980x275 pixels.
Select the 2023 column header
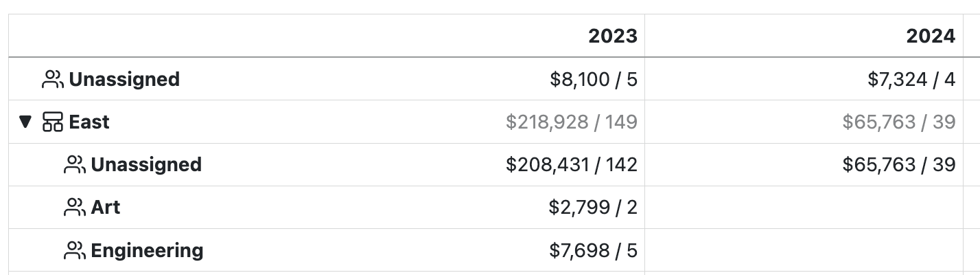coord(612,36)
